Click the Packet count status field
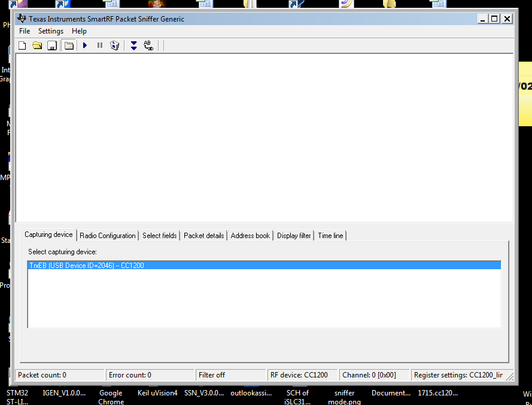 [x=60, y=375]
